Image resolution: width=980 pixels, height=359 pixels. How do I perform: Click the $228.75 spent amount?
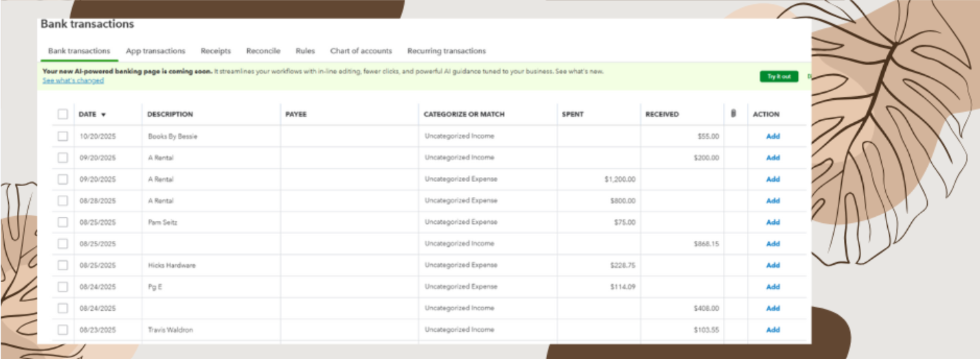click(x=623, y=265)
